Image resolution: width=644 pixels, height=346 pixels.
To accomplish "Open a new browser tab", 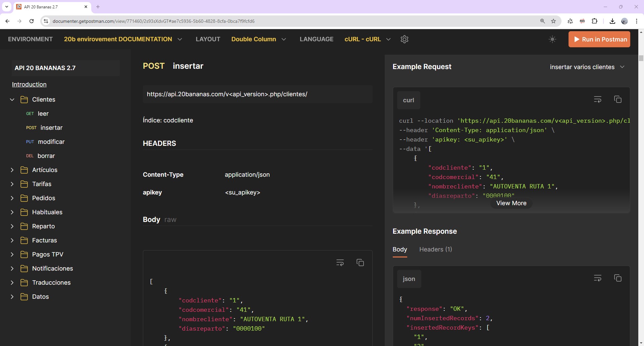I will pos(98,7).
